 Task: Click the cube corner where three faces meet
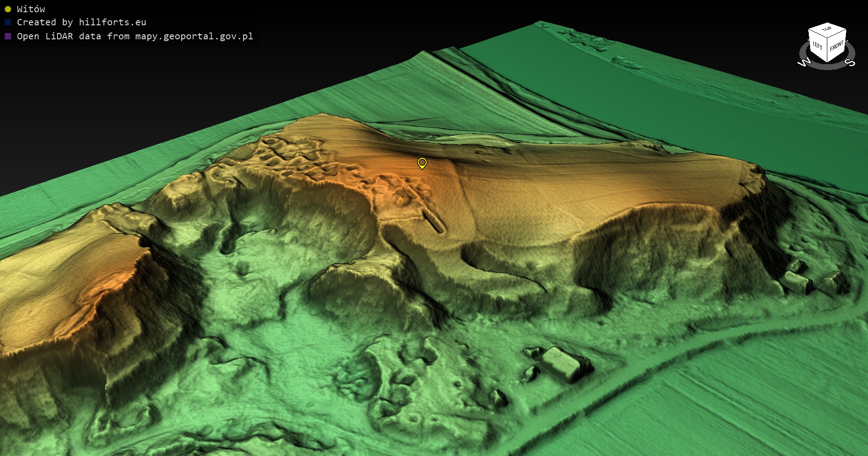point(827,37)
